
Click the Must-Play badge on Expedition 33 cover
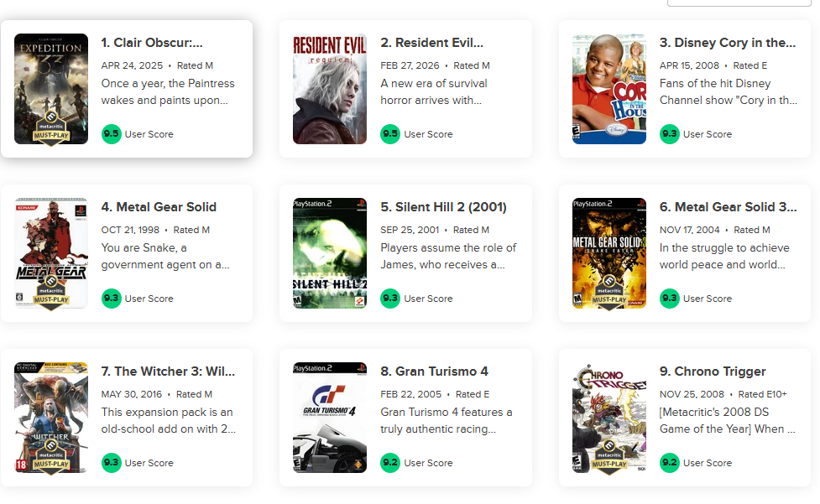tap(51, 129)
